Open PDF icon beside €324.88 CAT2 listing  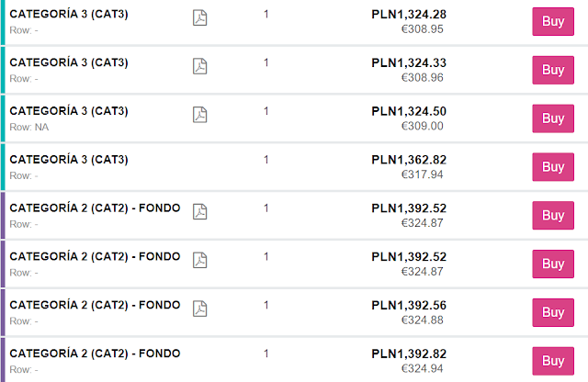[x=200, y=309]
